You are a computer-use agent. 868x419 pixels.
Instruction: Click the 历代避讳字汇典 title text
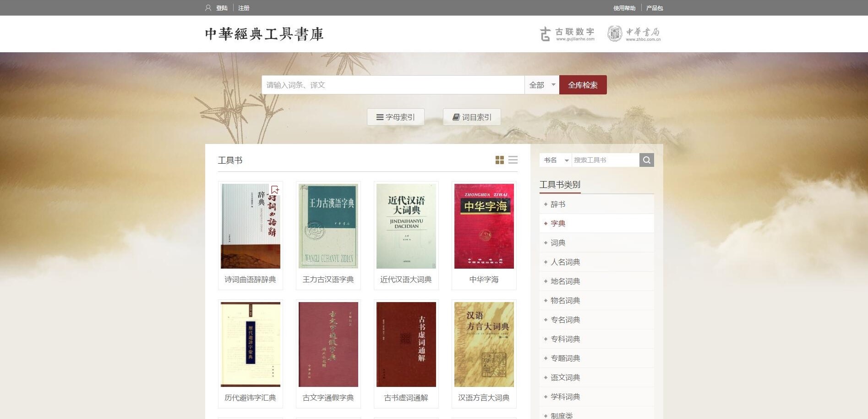[251, 397]
